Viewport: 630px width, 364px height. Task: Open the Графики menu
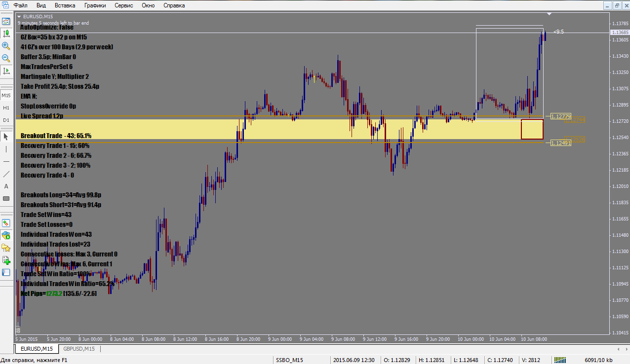pyautogui.click(x=95, y=5)
